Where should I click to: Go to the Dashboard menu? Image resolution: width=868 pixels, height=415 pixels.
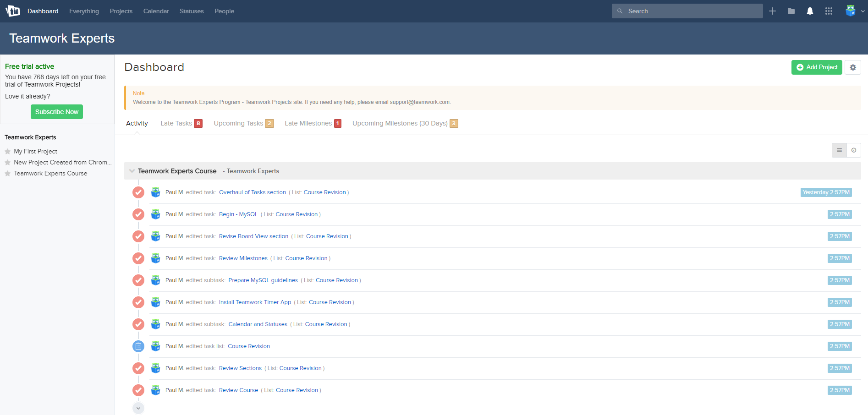43,11
